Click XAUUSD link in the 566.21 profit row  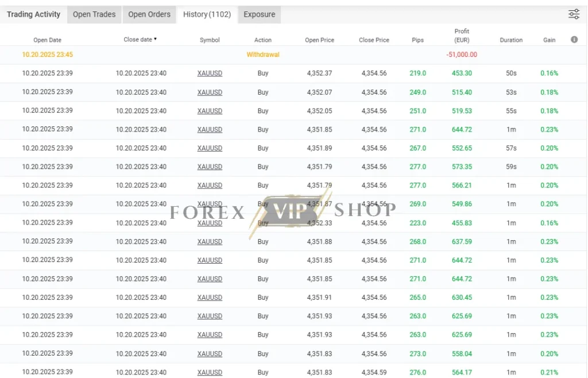tap(210, 185)
